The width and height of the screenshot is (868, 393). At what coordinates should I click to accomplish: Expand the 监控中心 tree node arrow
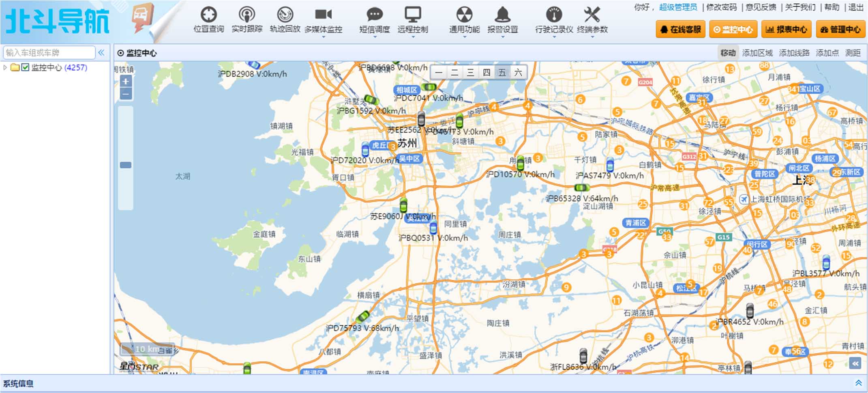pyautogui.click(x=5, y=67)
